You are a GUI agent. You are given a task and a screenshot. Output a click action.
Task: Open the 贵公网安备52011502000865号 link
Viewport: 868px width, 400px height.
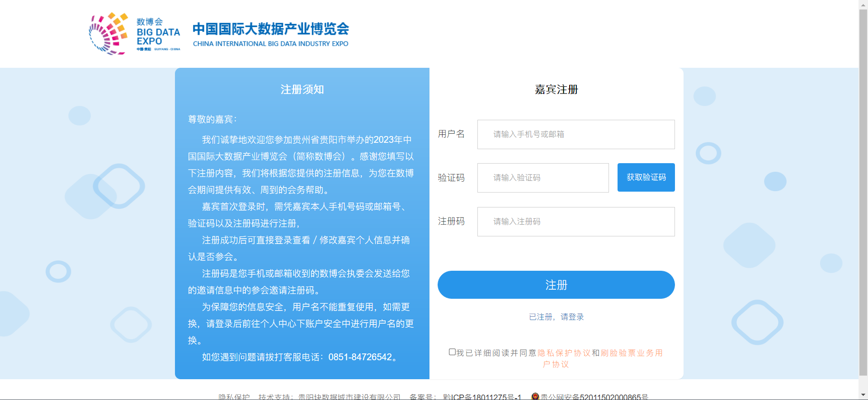click(594, 397)
